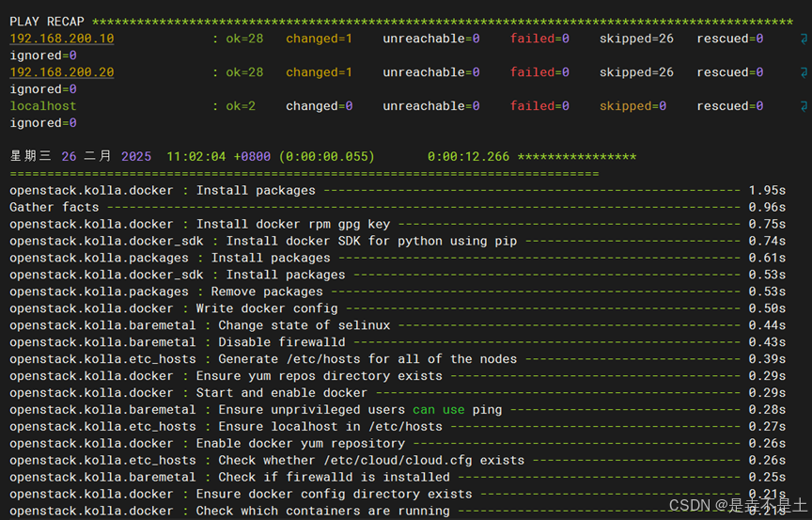Click the Remove packages task line
812x520 pixels.
398,292
